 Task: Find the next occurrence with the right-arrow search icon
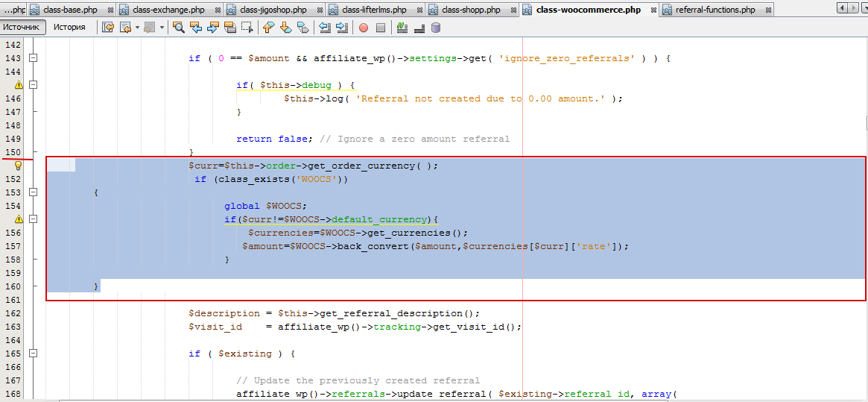click(212, 27)
